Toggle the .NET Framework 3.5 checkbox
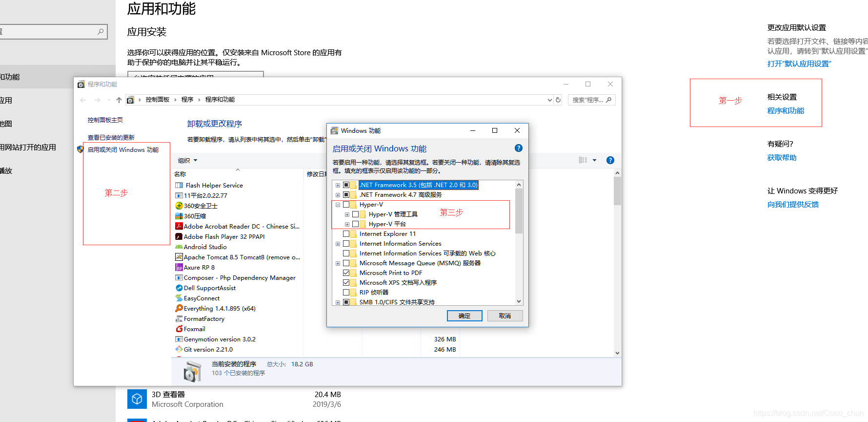Viewport: 868px width, 422px height. click(346, 185)
